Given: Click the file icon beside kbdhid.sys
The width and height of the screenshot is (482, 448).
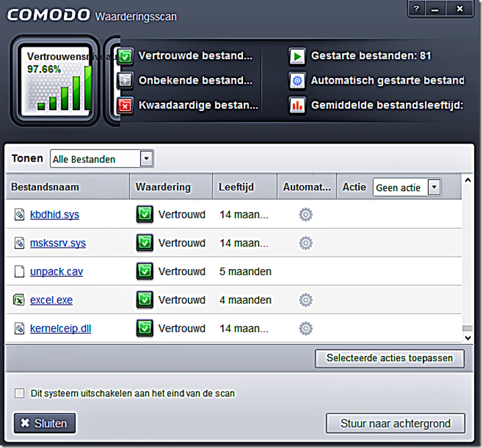Looking at the screenshot, I should click(20, 215).
